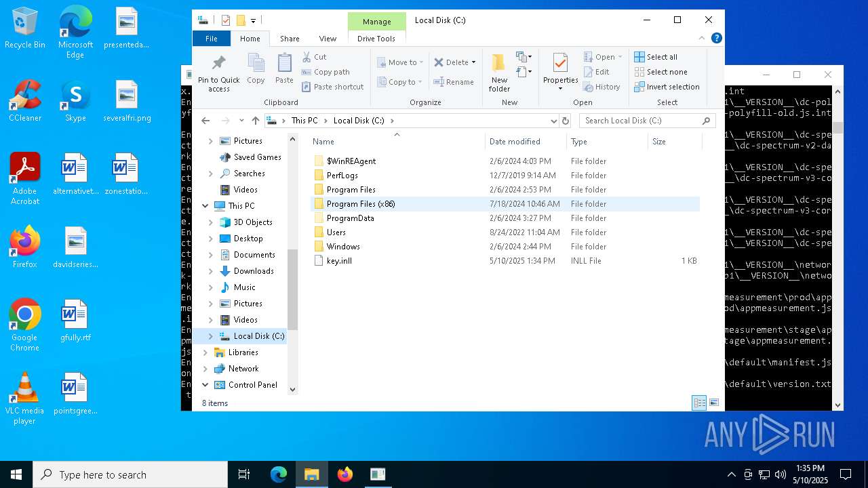Open the address bar history dropdown
This screenshot has height=488, width=868.
553,121
